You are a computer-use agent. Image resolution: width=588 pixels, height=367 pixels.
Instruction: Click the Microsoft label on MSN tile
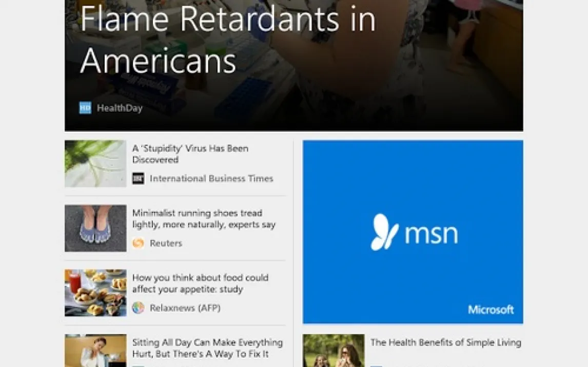click(491, 310)
